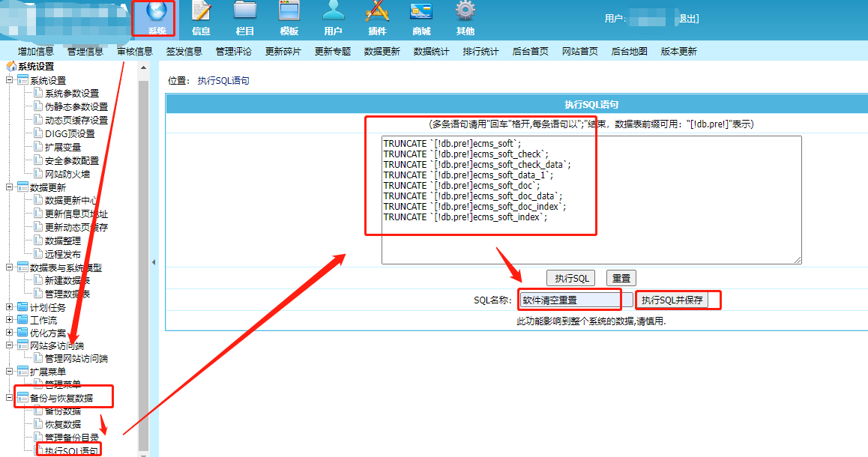This screenshot has width=868, height=457.
Task: Click the 重置 button
Action: [621, 278]
